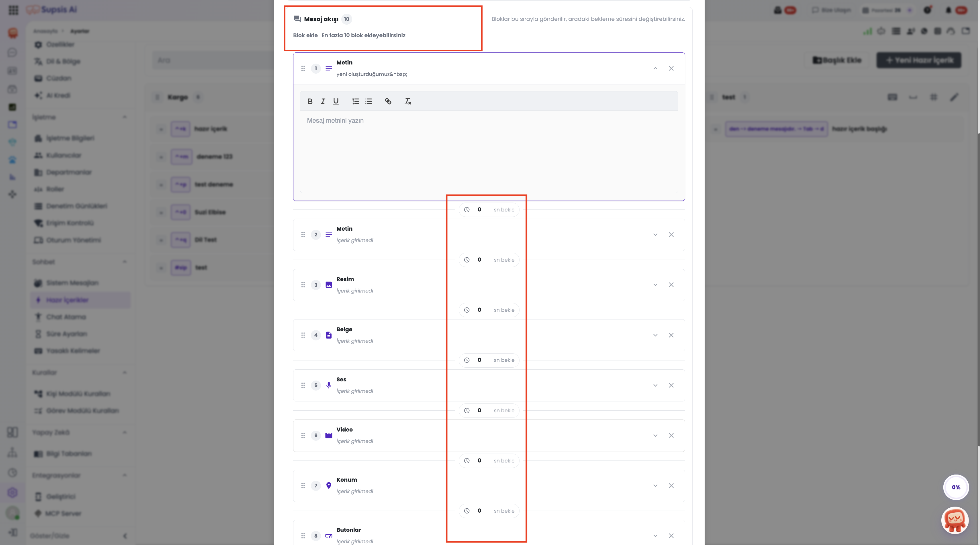Image resolution: width=980 pixels, height=545 pixels.
Task: Open 'Hazır İçerikler' in background sidebar
Action: (80, 300)
